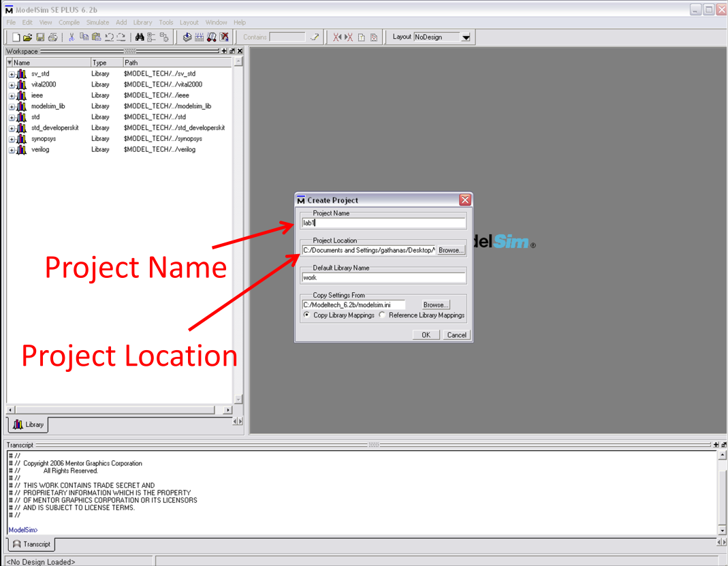728x566 pixels.
Task: Click the Collapse All tree icon
Action: pos(151,37)
